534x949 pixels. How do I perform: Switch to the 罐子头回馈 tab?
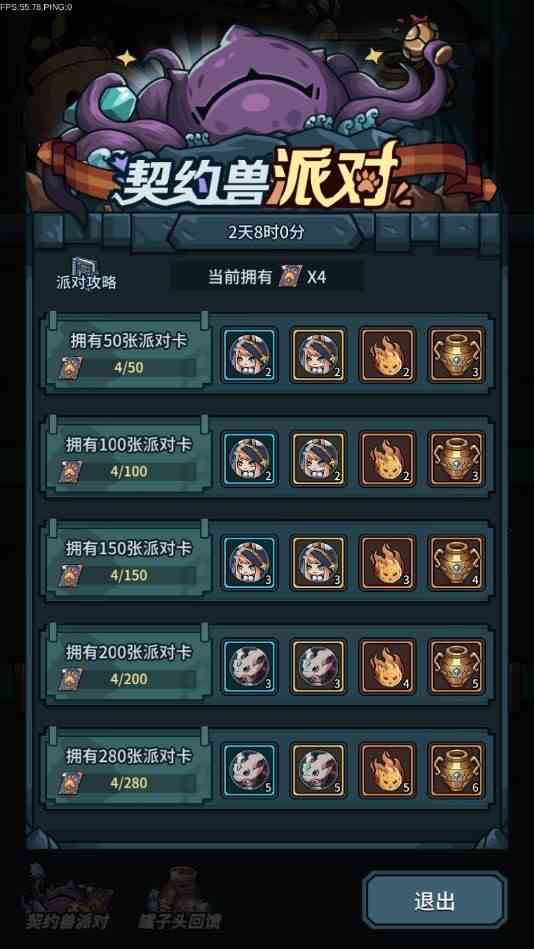[x=179, y=899]
